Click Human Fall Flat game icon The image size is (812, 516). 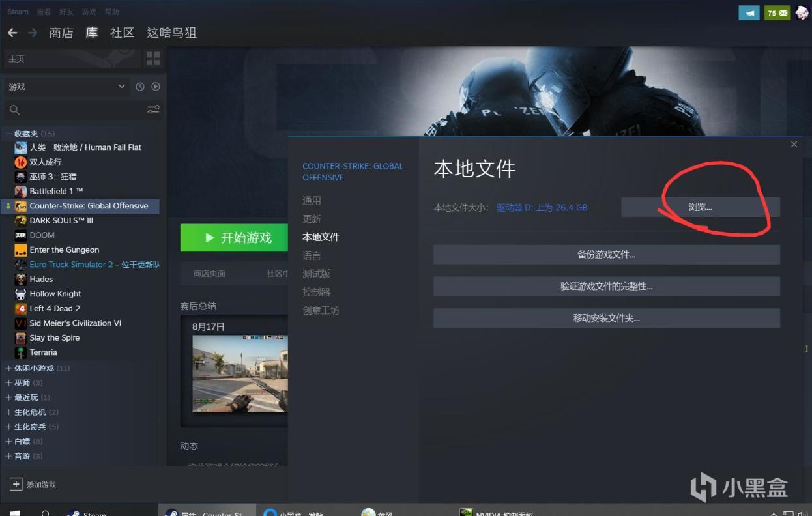tap(21, 147)
